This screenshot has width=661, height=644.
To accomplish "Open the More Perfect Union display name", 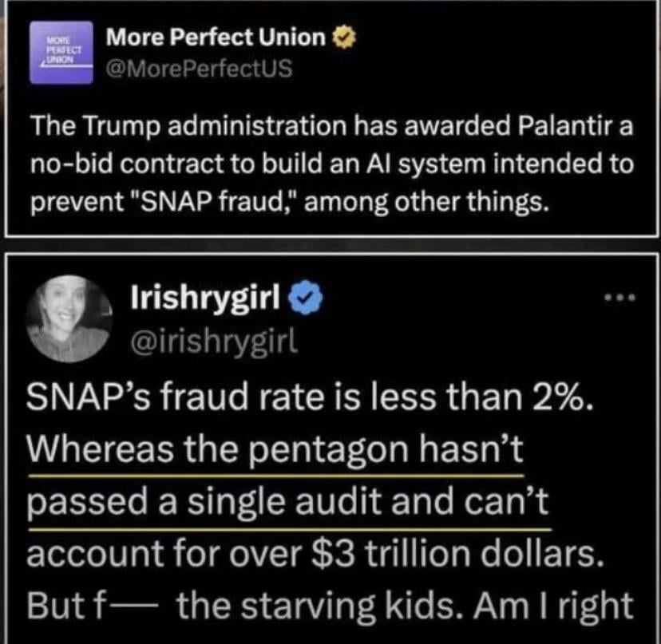I will coord(216,37).
